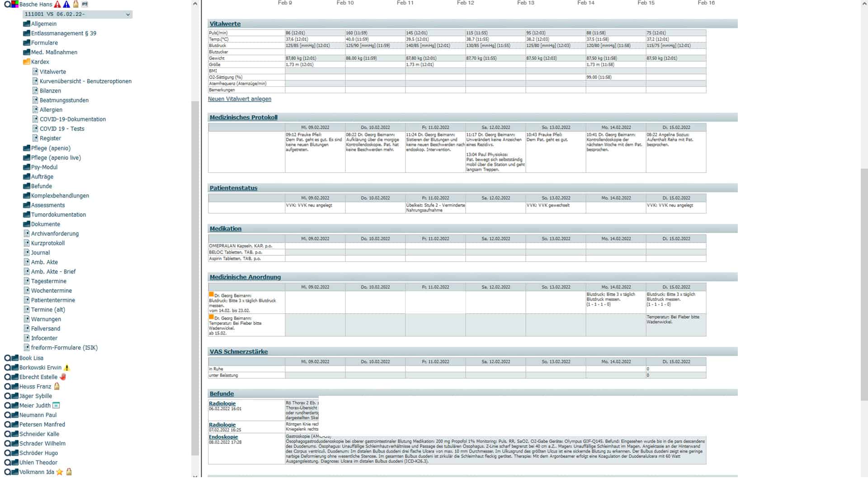The width and height of the screenshot is (868, 488).
Task: Click blue warning triangle beside Basche Hans
Action: (66, 4)
